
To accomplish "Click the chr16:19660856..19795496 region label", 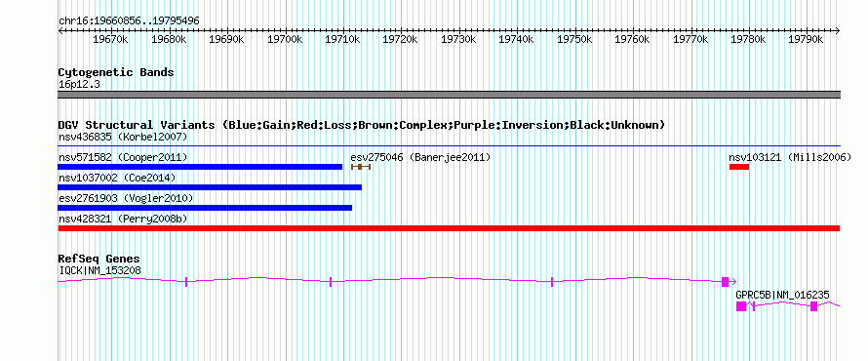I will click(x=129, y=21).
